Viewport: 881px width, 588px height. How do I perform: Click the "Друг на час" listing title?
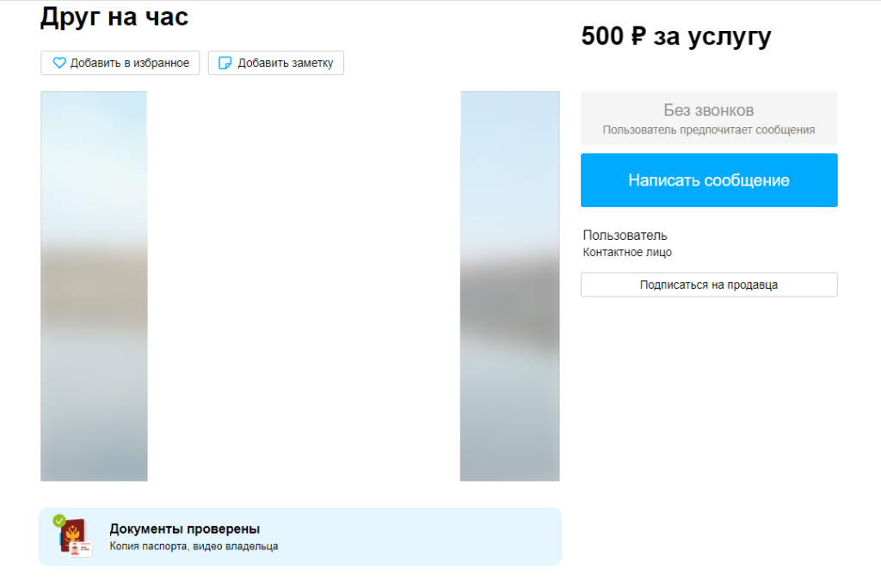pos(114,17)
